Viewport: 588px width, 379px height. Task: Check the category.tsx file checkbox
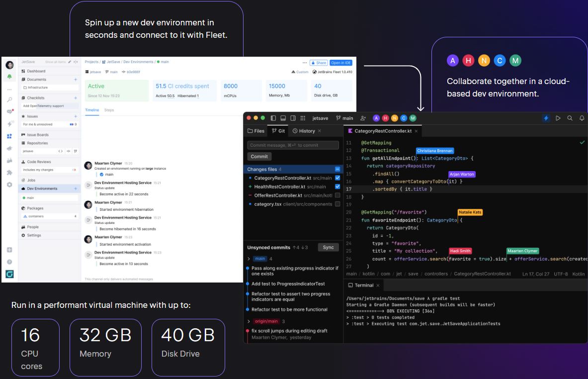(x=337, y=204)
